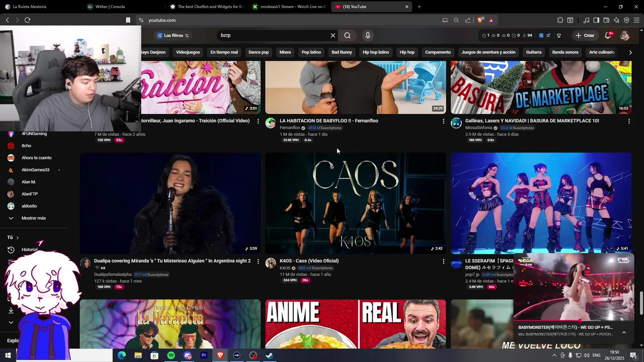Expand the Tú section chevron
Viewport: 644px width, 362px height.
point(17,238)
